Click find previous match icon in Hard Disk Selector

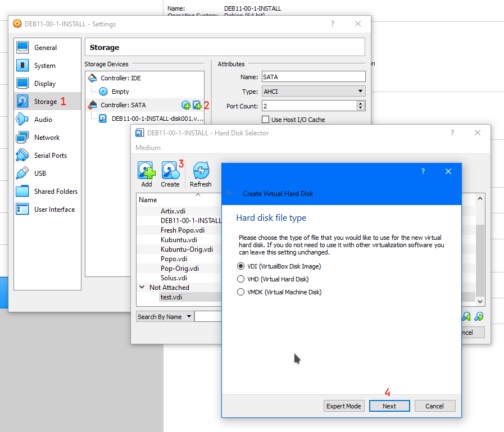pyautogui.click(x=466, y=317)
